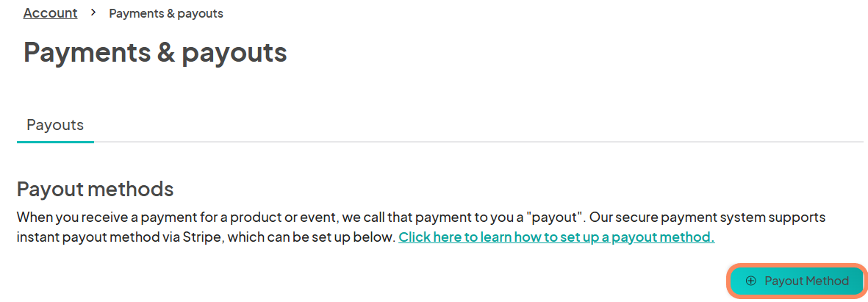Open the underlined Account link
The height and width of the screenshot is (302, 868).
point(51,13)
